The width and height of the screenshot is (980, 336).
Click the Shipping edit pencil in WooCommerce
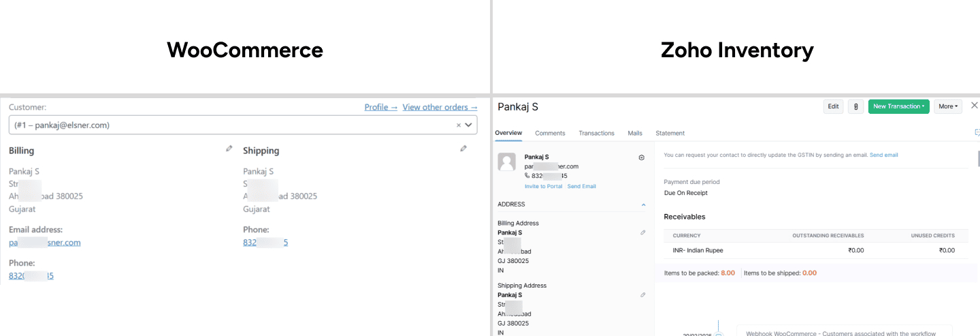463,149
